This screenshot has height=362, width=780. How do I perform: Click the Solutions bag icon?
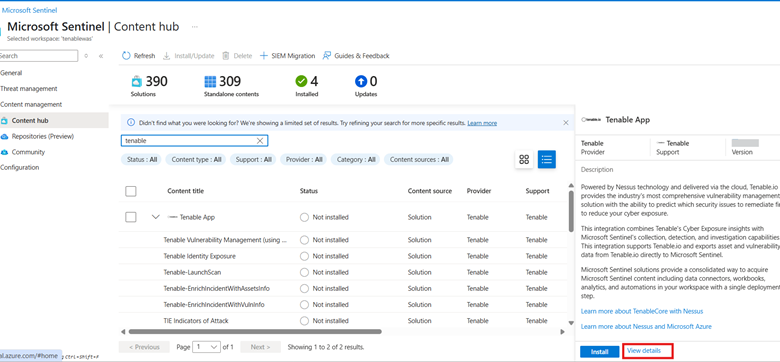pyautogui.click(x=136, y=81)
